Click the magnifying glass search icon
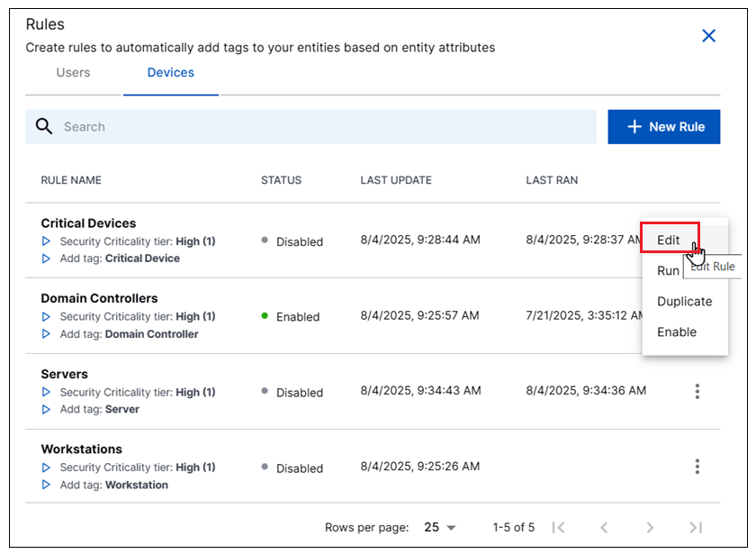The width and height of the screenshot is (756, 554). [44, 127]
